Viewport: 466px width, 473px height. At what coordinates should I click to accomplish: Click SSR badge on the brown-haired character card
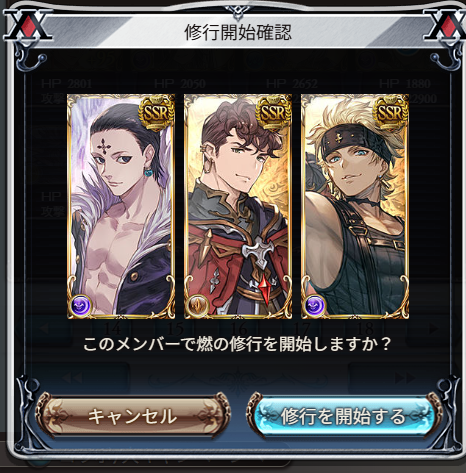click(273, 113)
